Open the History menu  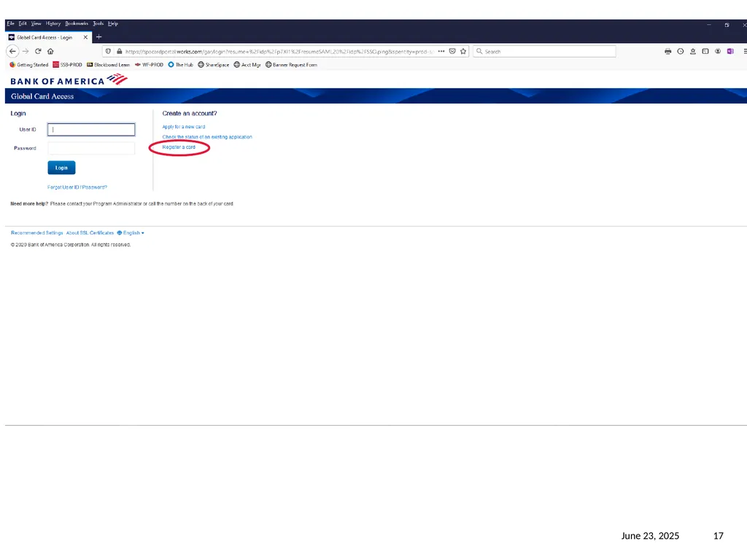(53, 23)
